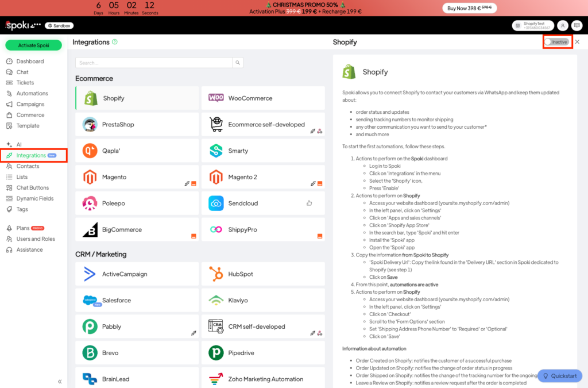Choose the Klaviyo integration icon
The width and height of the screenshot is (588, 388).
216,300
